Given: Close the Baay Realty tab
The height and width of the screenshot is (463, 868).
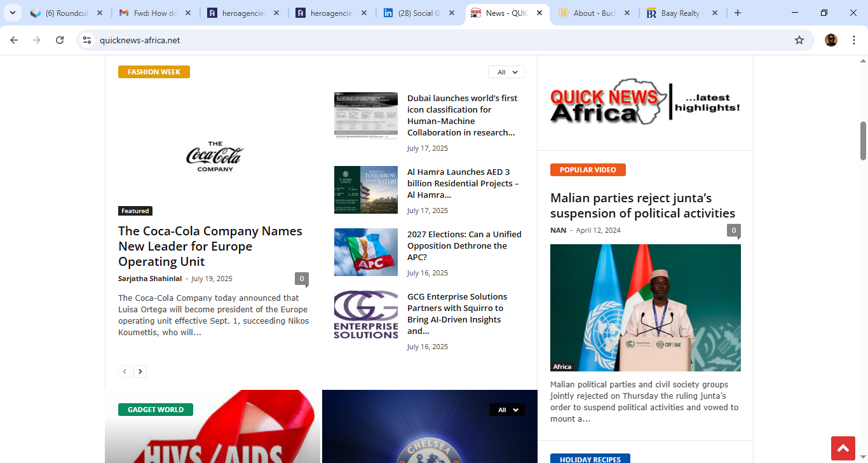Looking at the screenshot, I should [715, 13].
